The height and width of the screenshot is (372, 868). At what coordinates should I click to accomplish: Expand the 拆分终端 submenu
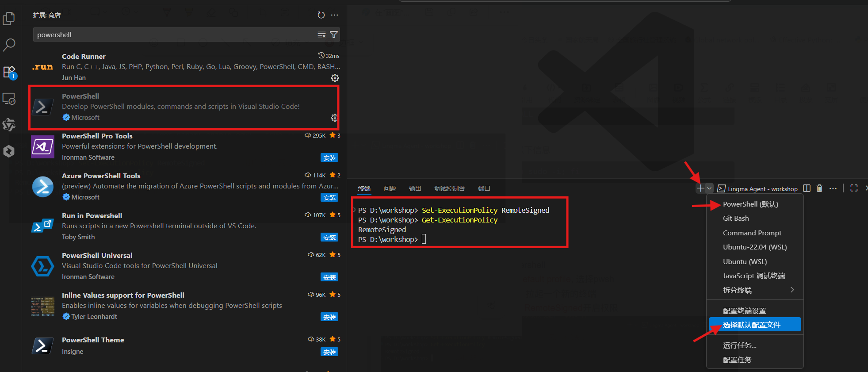tap(755, 291)
